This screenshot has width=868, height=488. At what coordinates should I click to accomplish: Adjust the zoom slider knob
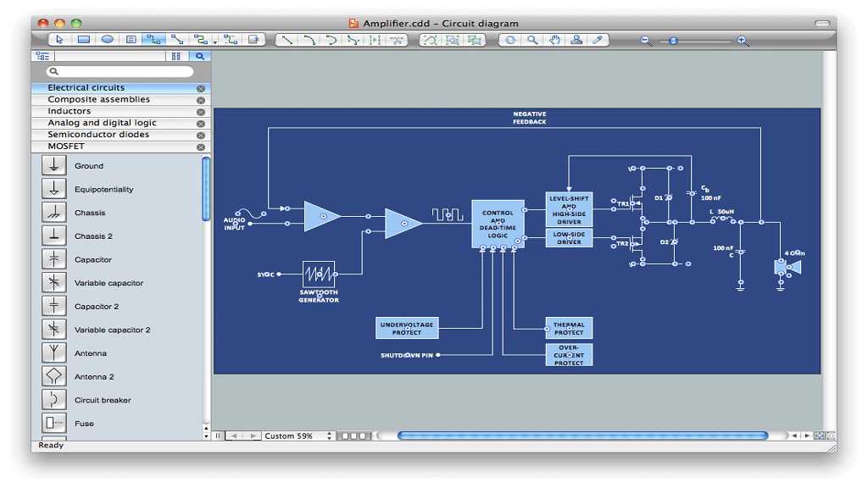(x=673, y=41)
